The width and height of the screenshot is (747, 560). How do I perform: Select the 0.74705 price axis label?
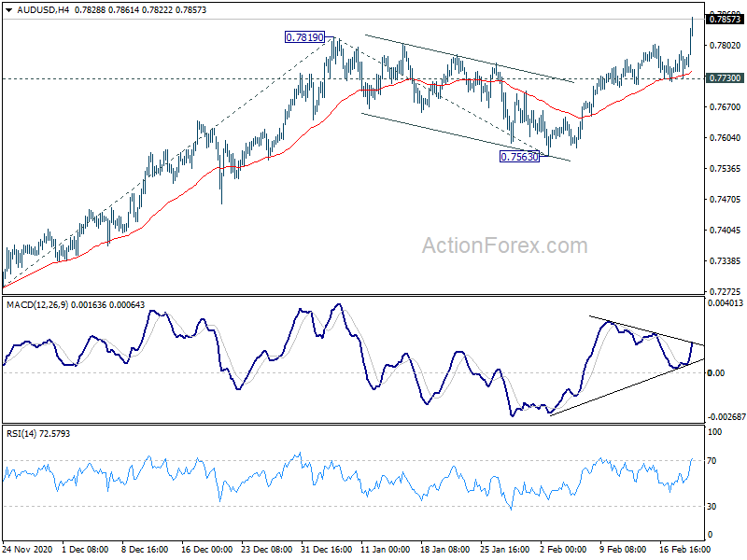click(726, 199)
